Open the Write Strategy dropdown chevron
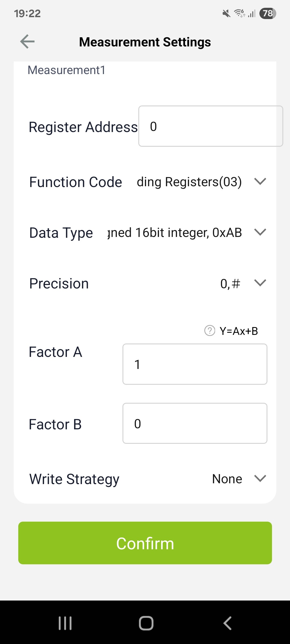The image size is (290, 644). (x=260, y=478)
